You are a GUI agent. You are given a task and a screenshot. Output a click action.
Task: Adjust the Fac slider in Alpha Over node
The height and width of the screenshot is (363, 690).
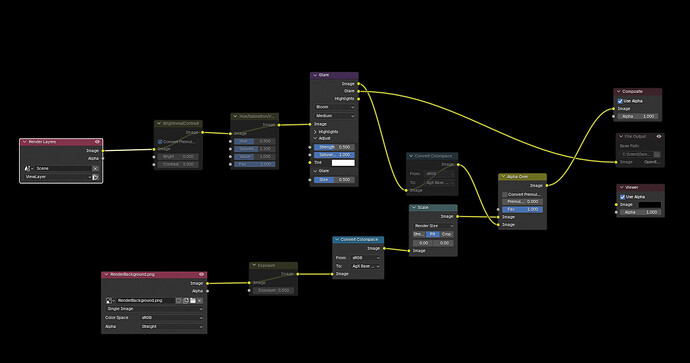point(522,209)
